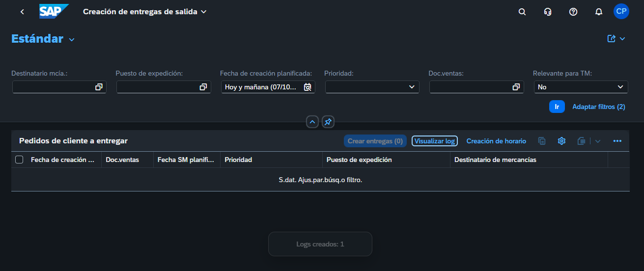Toggle the select-all rows checkbox
644x271 pixels.
[19, 160]
